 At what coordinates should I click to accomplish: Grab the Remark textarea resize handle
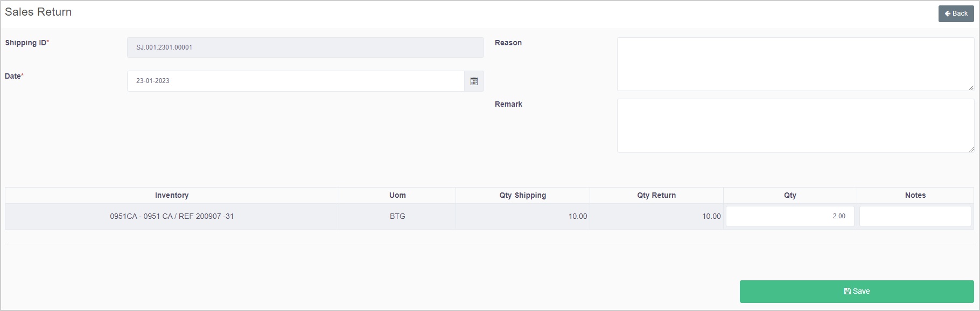(x=971, y=149)
